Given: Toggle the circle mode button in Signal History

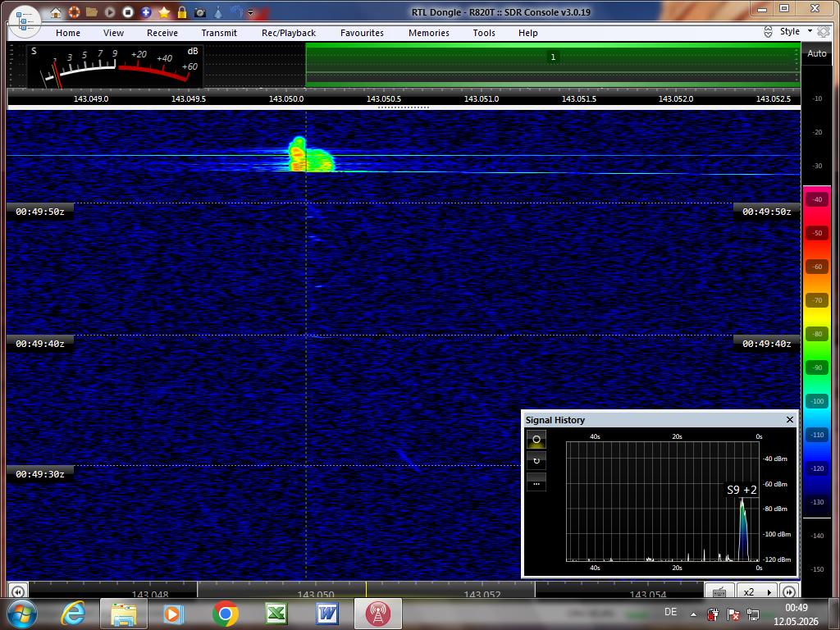Looking at the screenshot, I should tap(536, 440).
